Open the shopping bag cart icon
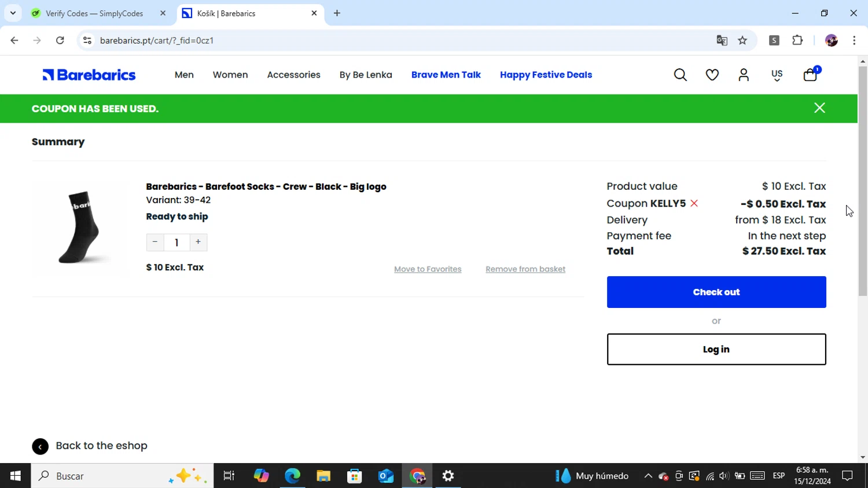 click(x=811, y=75)
